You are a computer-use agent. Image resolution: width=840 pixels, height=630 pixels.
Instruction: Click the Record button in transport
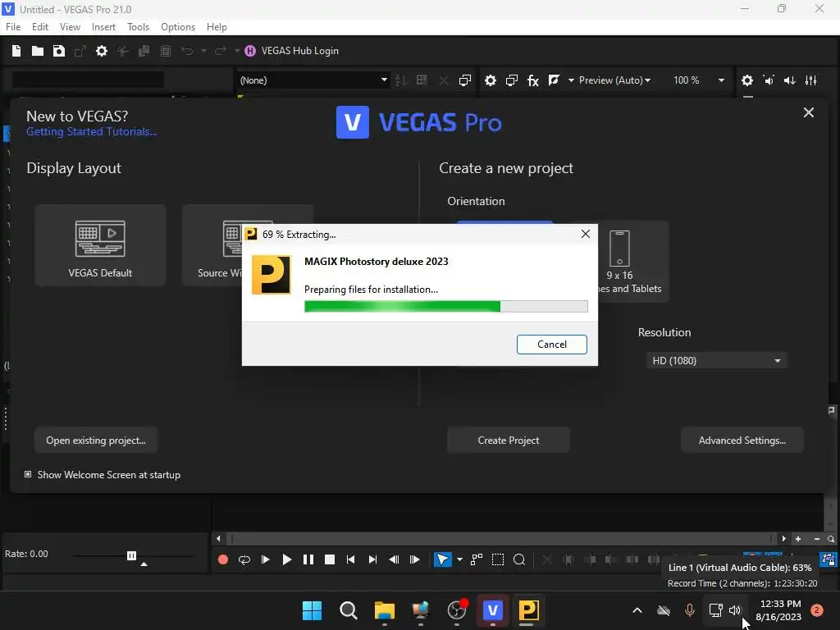(223, 559)
